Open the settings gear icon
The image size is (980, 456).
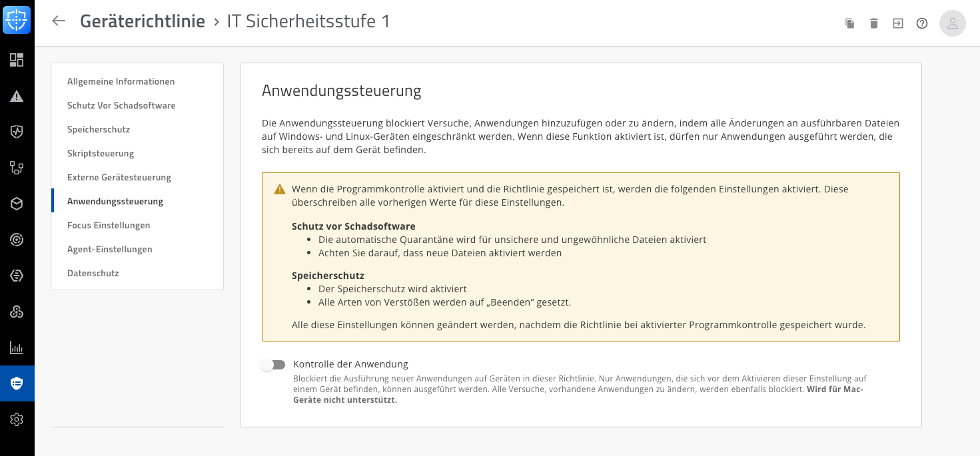tap(17, 419)
